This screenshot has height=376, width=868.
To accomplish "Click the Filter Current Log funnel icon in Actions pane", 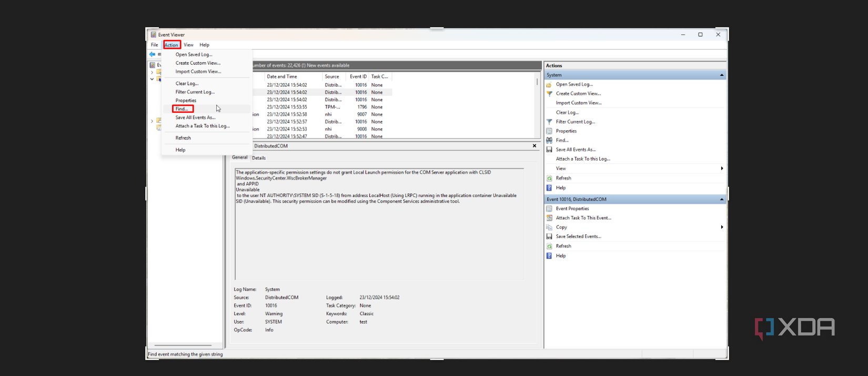I will [549, 122].
